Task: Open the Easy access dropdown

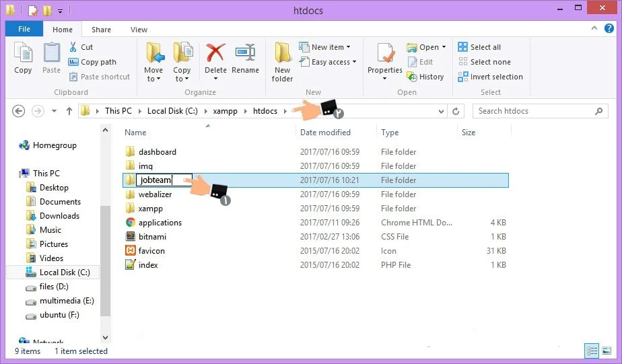Action: tap(333, 62)
